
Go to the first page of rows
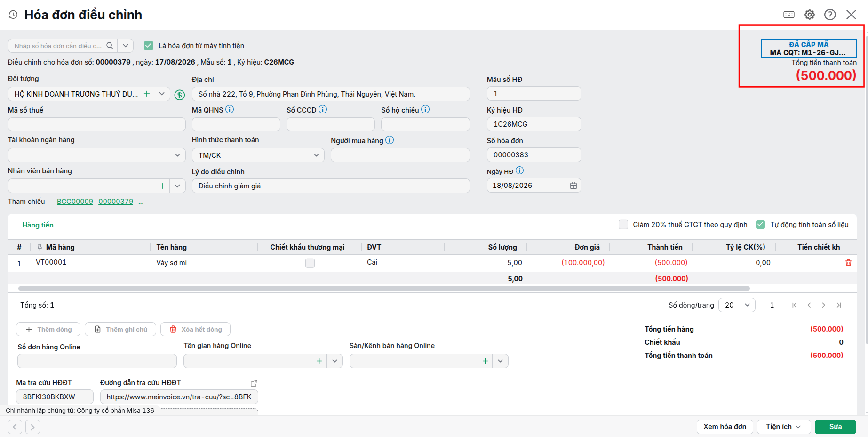click(795, 305)
